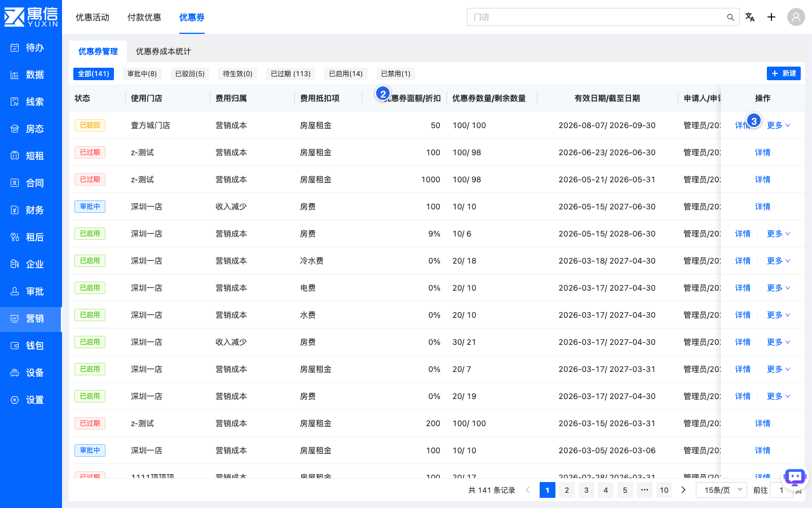Expand 更多 for the 30/ 21 row
Viewport: 812px width, 508px height.
(778, 342)
